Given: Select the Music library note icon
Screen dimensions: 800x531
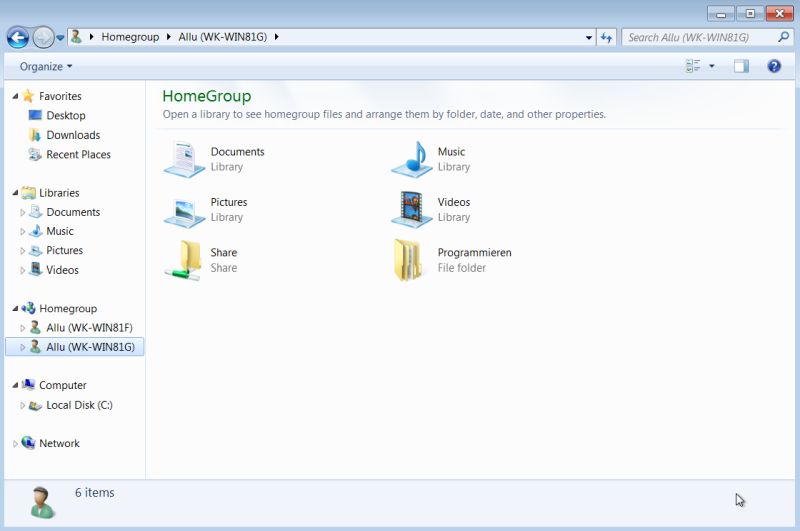Looking at the screenshot, I should [411, 160].
